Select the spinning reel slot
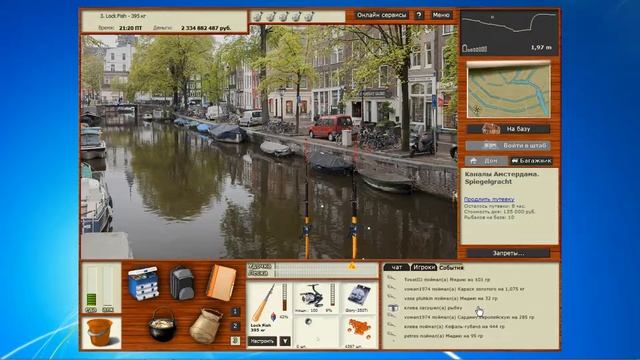The width and height of the screenshot is (640, 360). click(317, 298)
